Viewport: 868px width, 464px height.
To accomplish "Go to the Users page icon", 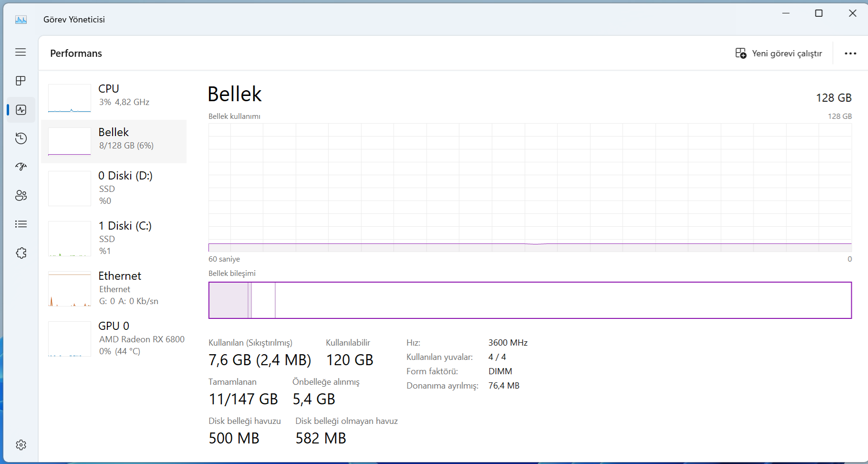I will [x=21, y=195].
